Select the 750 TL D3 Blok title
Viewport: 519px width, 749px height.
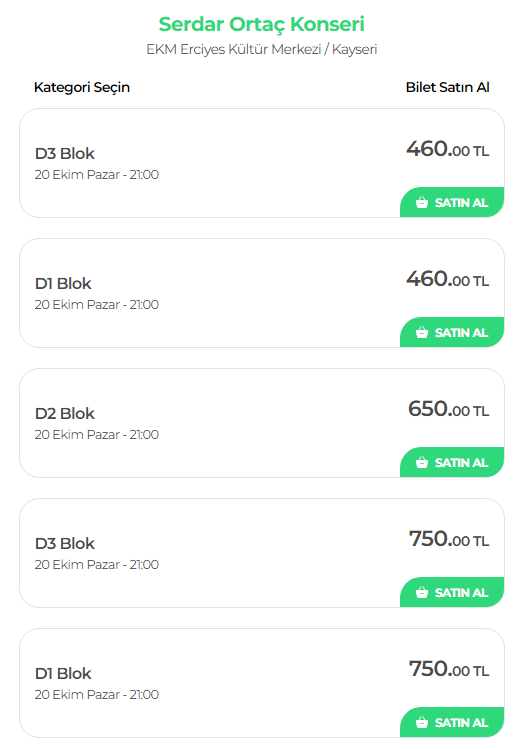point(65,544)
